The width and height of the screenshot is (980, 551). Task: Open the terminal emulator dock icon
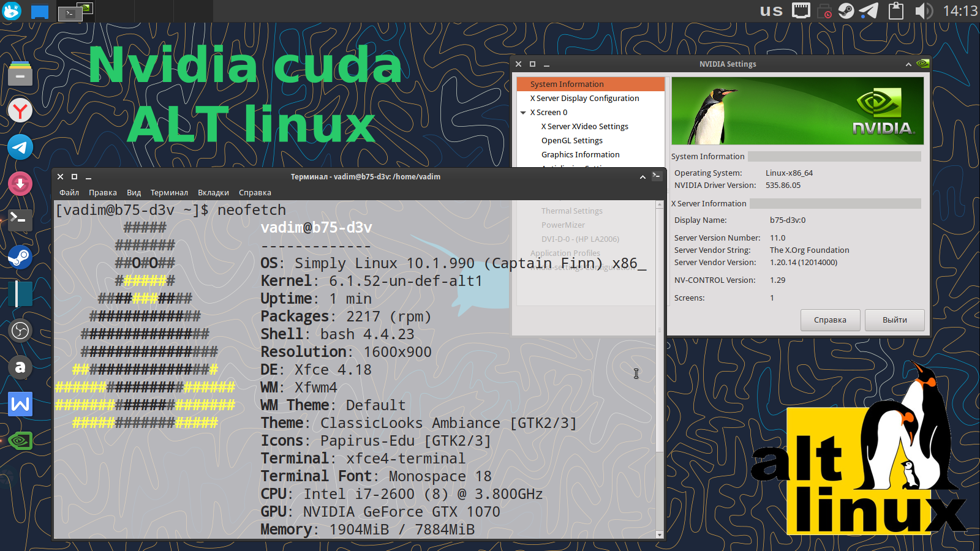tap(20, 220)
